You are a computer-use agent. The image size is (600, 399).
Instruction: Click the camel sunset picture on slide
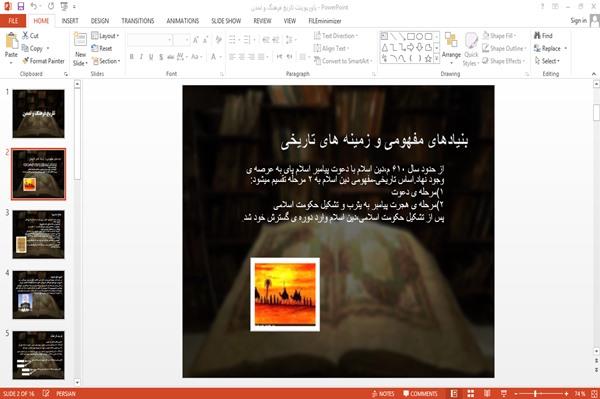[x=285, y=294]
